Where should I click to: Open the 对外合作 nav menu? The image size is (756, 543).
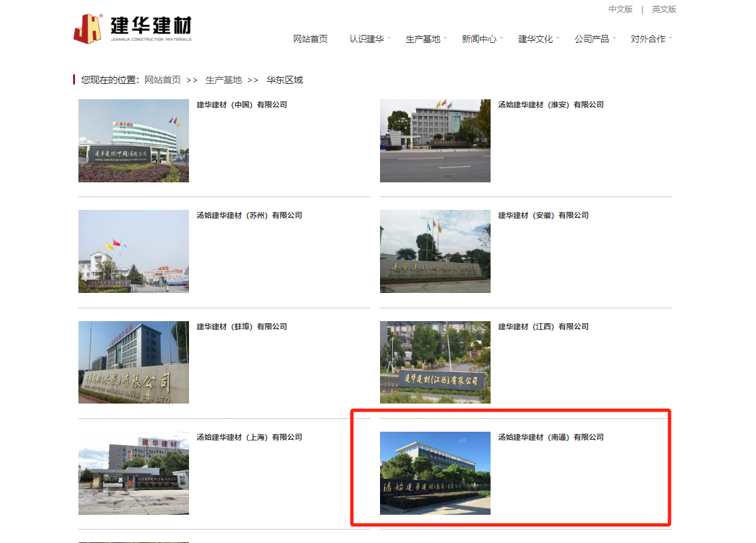(x=648, y=39)
